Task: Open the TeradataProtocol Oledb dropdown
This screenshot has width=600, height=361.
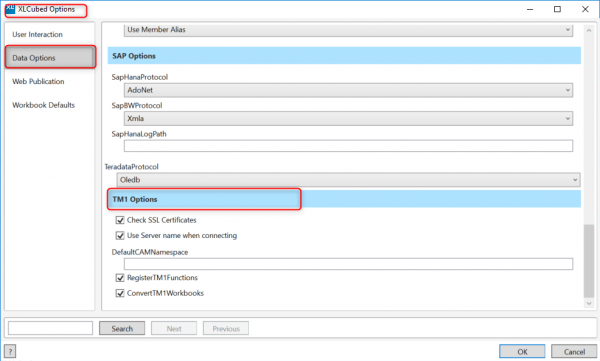Action: [348, 180]
